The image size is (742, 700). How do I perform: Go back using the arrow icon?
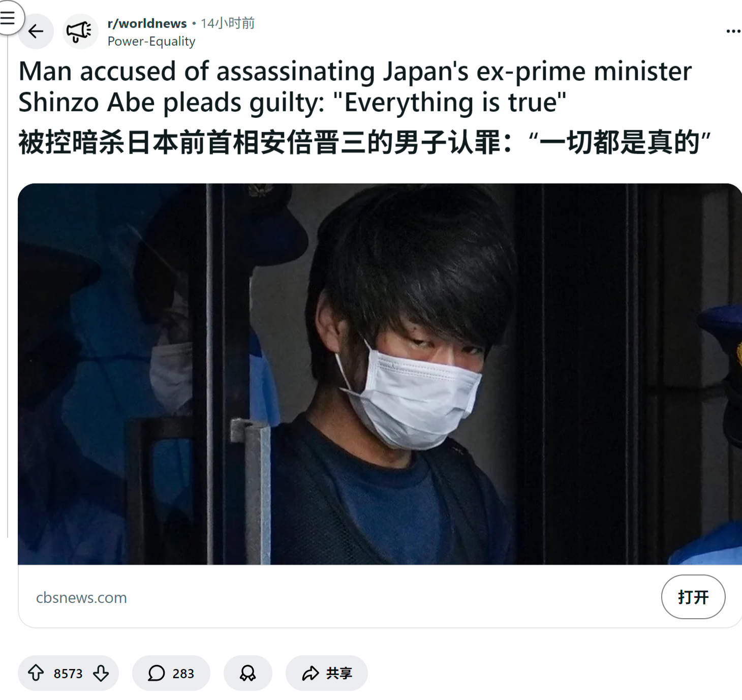click(x=36, y=32)
